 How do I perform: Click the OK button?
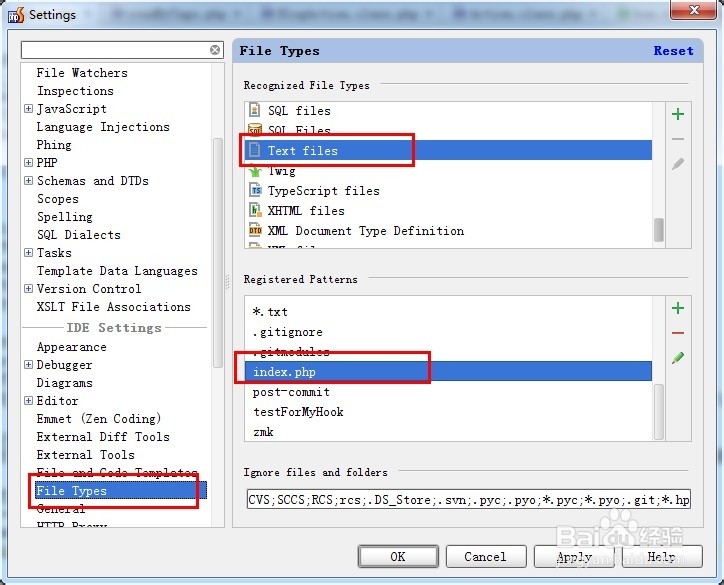398,557
